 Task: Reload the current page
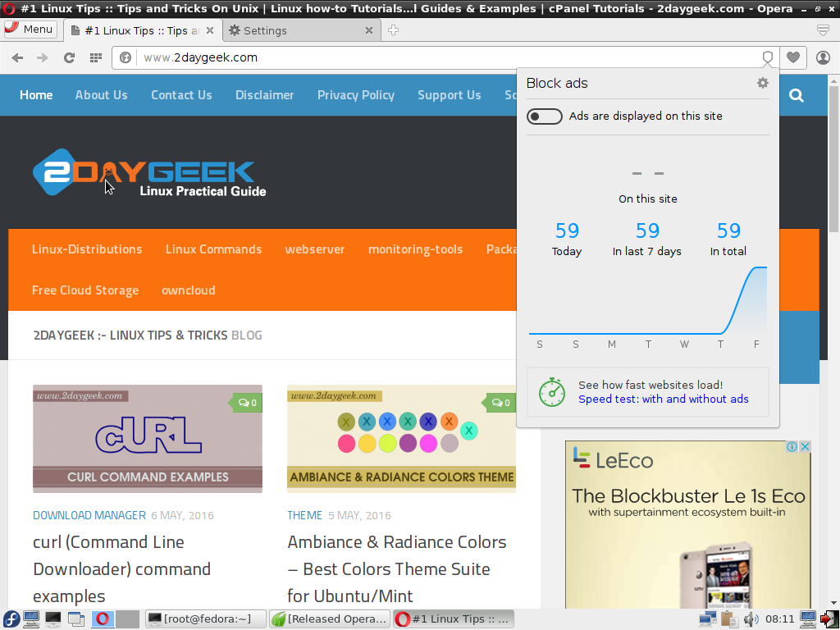click(x=69, y=58)
